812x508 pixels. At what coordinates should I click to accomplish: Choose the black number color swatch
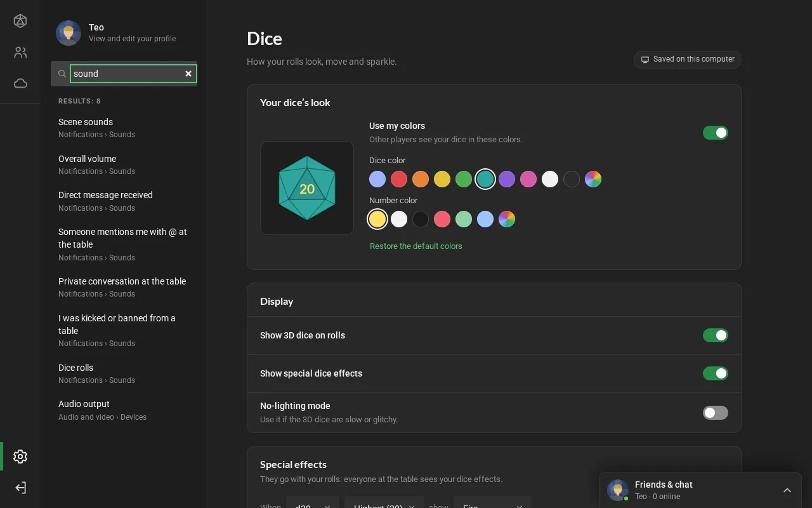pyautogui.click(x=421, y=219)
